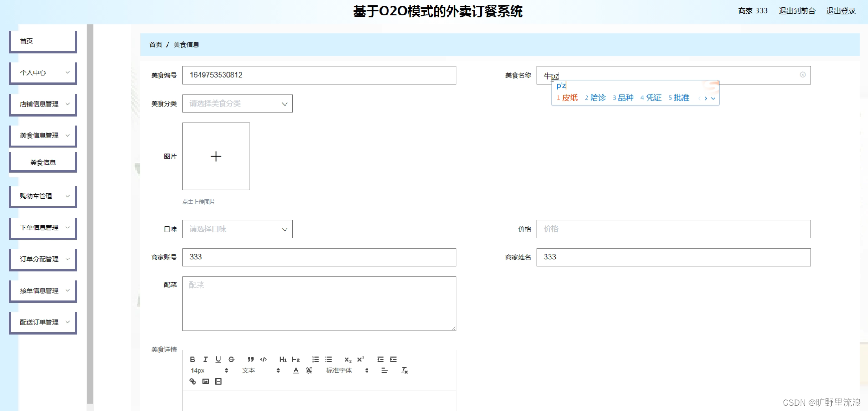Toggle bold formatting in the 美食详情 editor
Screen dimensions: 868x411
click(193, 359)
